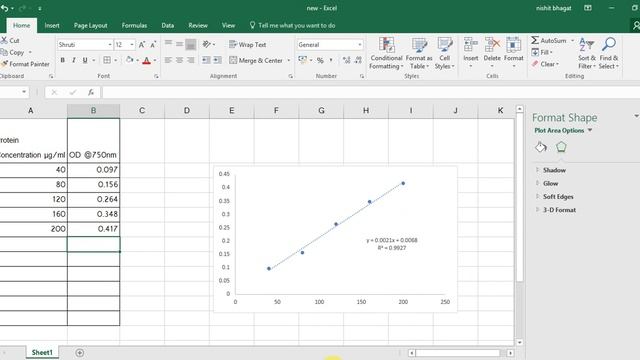Select column B header

pos(93,111)
